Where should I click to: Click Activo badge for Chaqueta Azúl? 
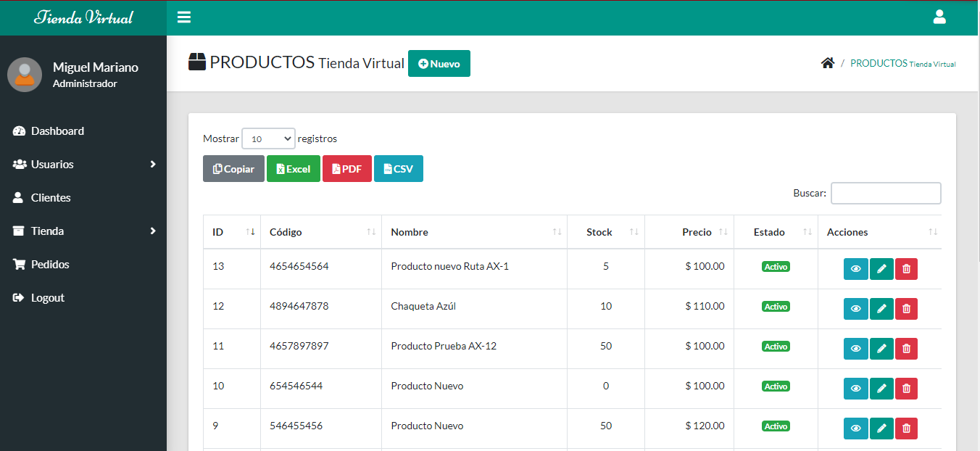pos(776,307)
